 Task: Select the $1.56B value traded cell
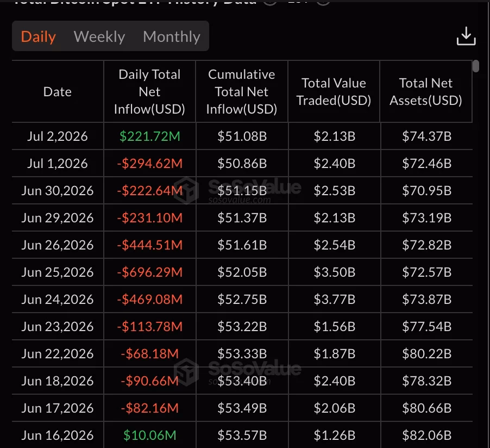[x=335, y=327]
